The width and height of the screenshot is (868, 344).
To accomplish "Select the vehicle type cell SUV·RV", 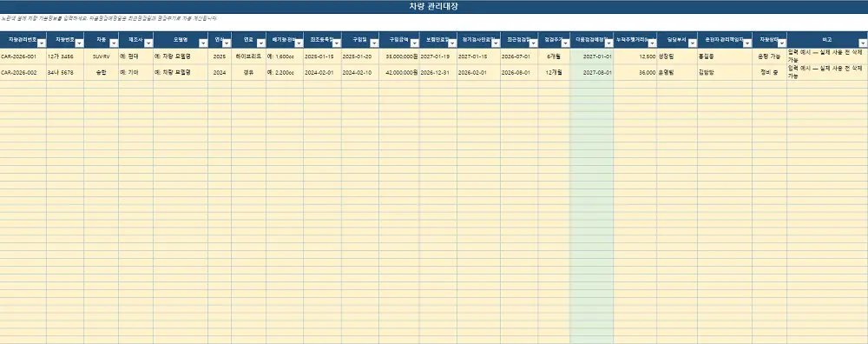I will click(102, 56).
